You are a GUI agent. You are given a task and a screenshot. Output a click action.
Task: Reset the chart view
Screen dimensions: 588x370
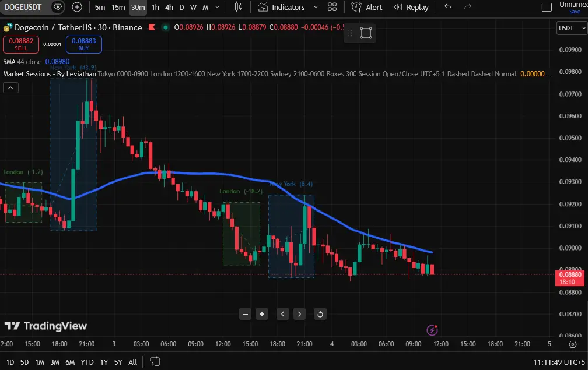(x=320, y=314)
